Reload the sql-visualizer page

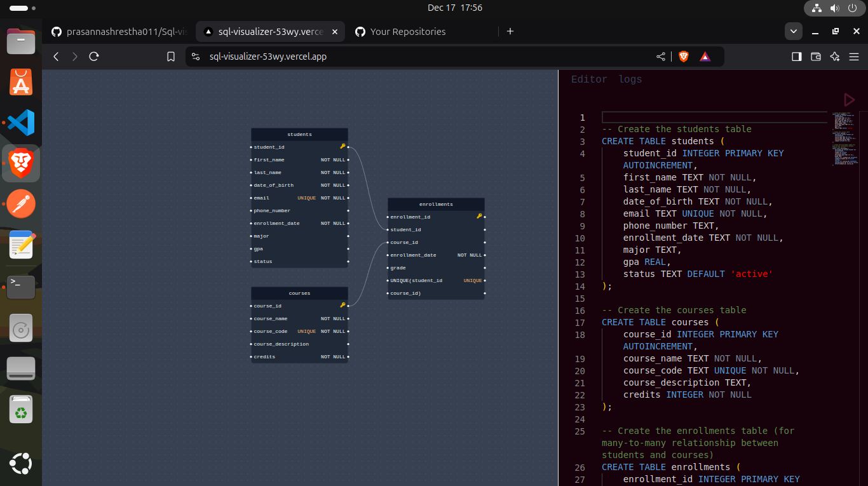94,57
